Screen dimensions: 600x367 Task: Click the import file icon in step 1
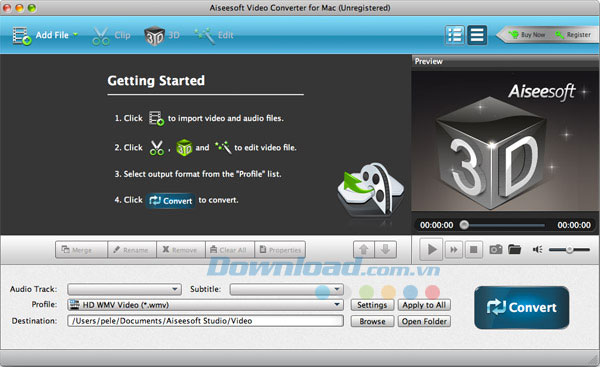(x=156, y=118)
